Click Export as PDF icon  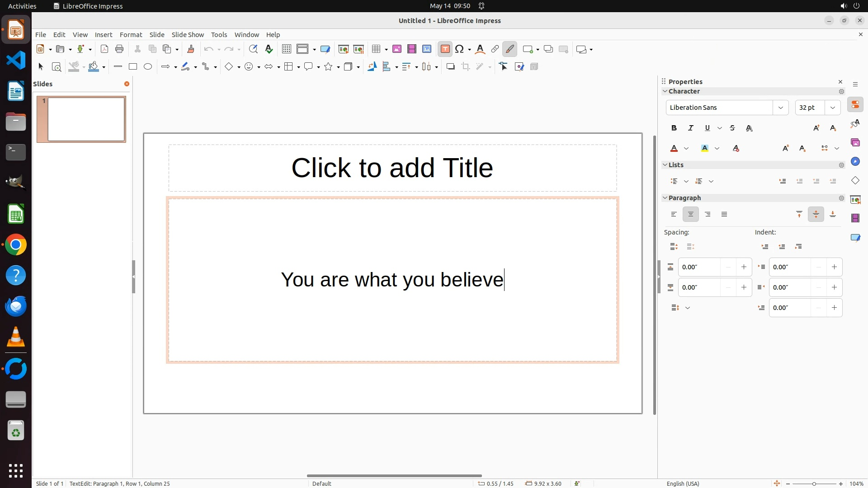point(104,49)
